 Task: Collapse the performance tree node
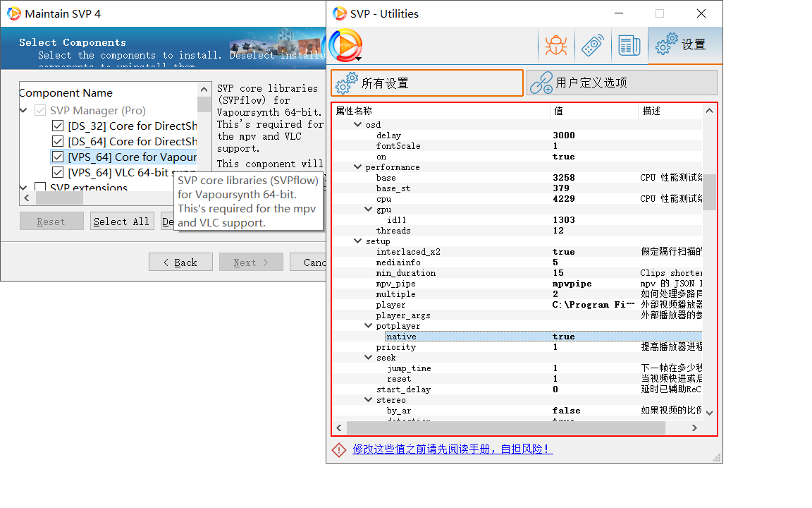(357, 167)
